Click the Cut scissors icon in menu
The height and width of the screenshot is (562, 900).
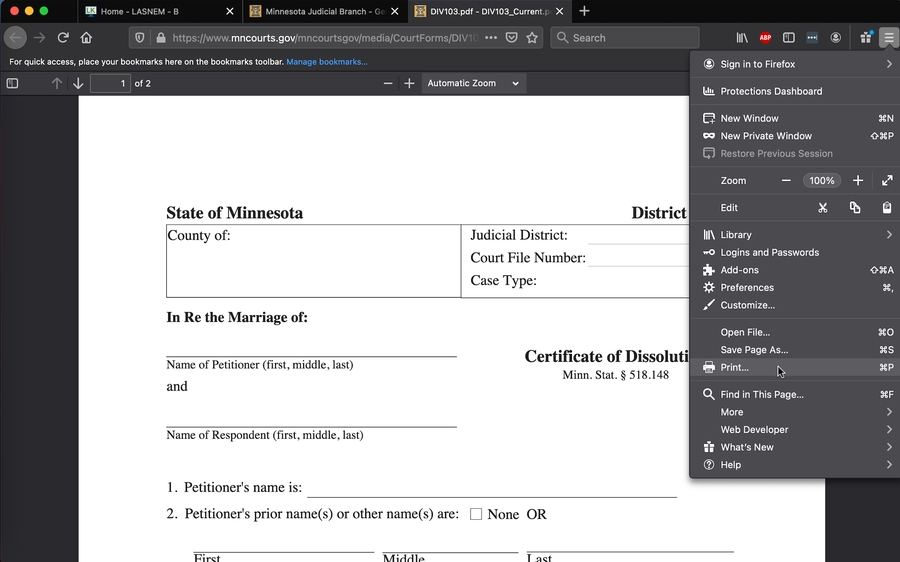(x=822, y=208)
